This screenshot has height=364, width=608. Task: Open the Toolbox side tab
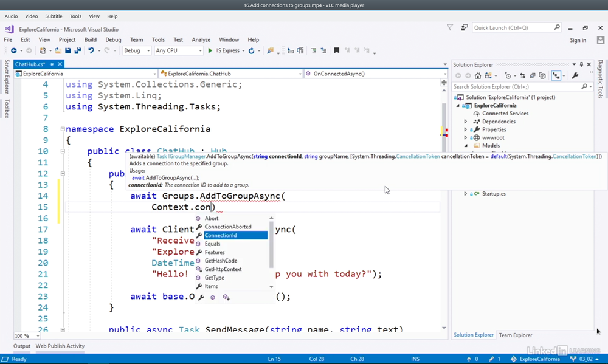click(x=7, y=109)
